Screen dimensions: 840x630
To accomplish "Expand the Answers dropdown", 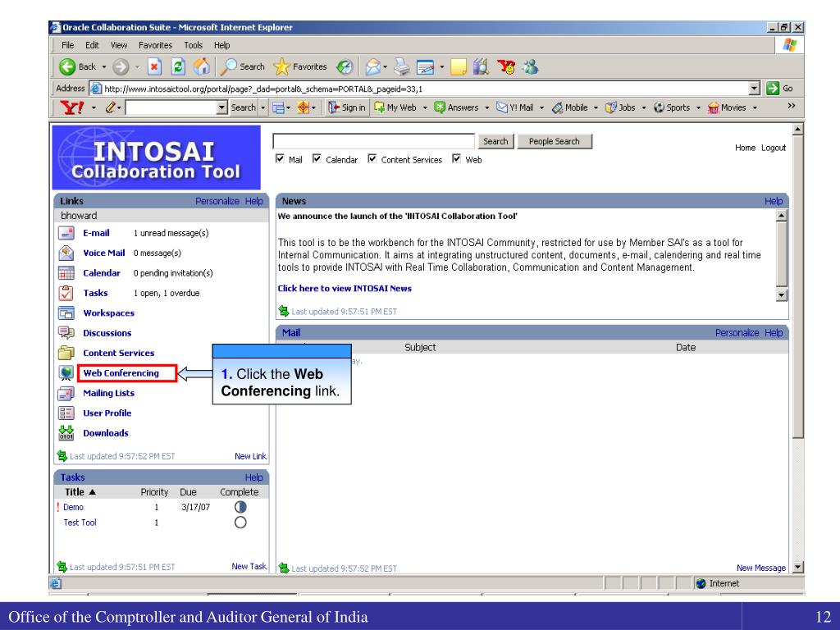I will point(487,107).
